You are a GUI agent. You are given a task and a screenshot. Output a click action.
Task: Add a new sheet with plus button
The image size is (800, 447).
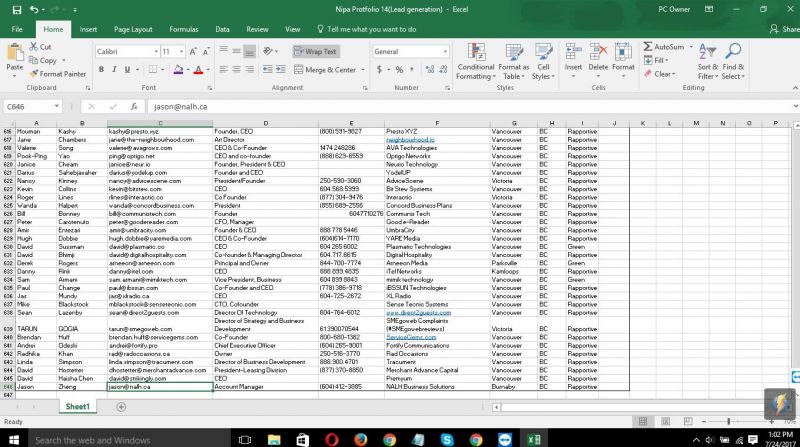[121, 407]
